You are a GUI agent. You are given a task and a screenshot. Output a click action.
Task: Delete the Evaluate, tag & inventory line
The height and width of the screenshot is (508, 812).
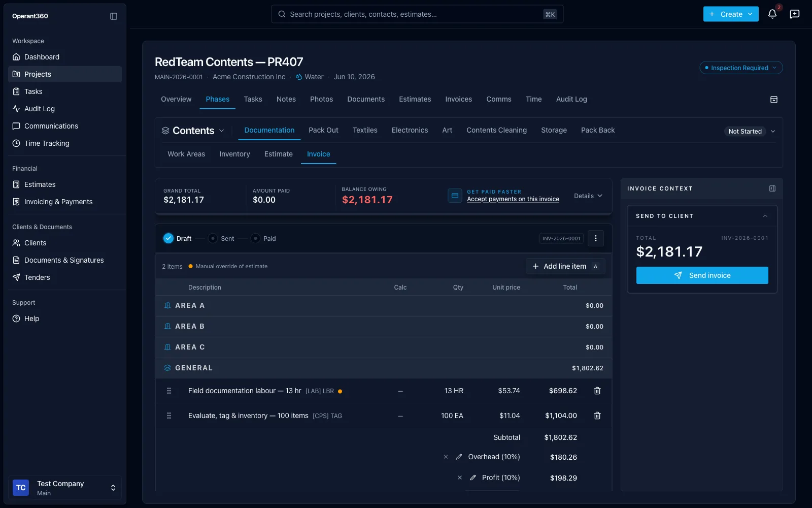tap(597, 416)
